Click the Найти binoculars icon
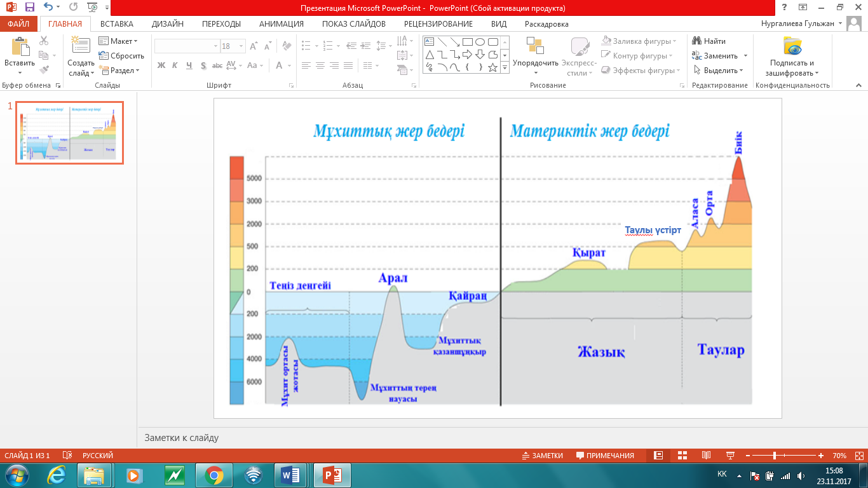Image resolution: width=868 pixels, height=488 pixels. coord(697,41)
